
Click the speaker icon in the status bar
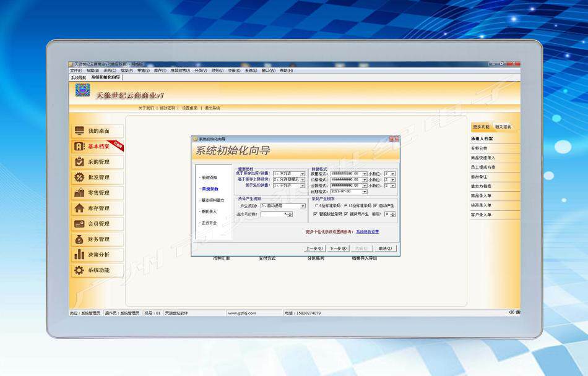pyautogui.click(x=511, y=312)
